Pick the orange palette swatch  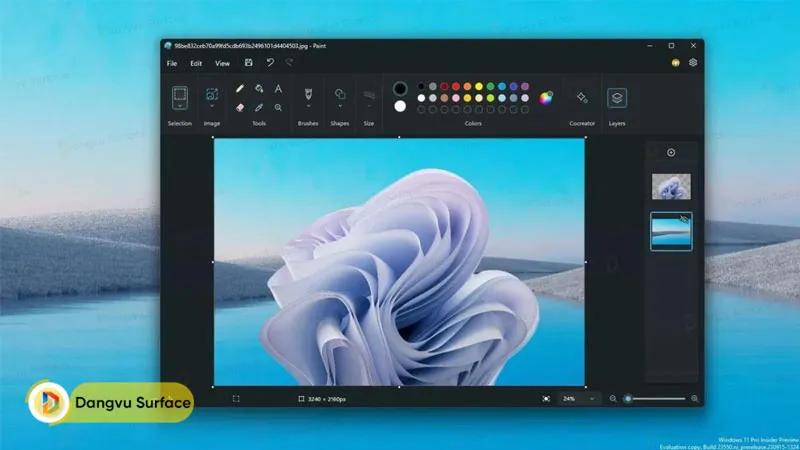click(x=467, y=86)
